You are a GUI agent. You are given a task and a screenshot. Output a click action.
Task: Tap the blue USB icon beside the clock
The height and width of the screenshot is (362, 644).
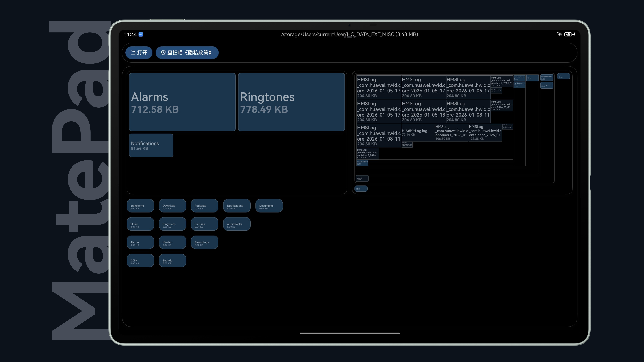pyautogui.click(x=141, y=34)
